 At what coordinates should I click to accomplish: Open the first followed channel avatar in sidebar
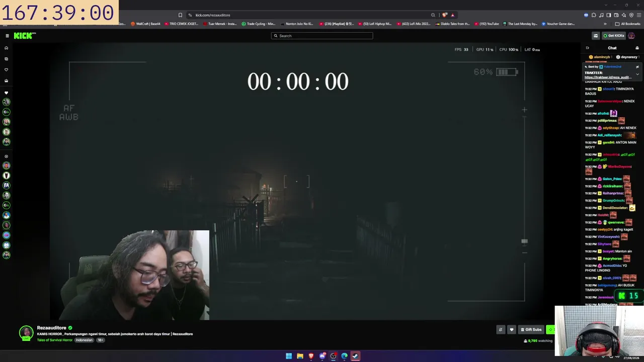(7, 102)
